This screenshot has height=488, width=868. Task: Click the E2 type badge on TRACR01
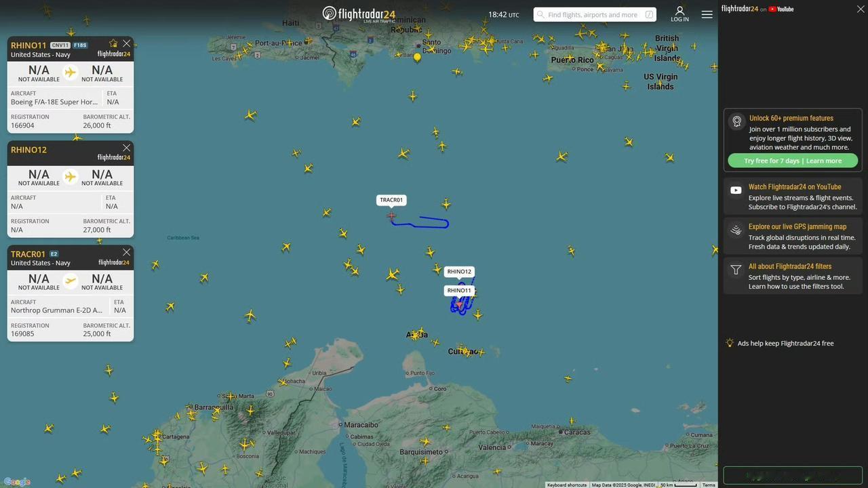click(54, 254)
